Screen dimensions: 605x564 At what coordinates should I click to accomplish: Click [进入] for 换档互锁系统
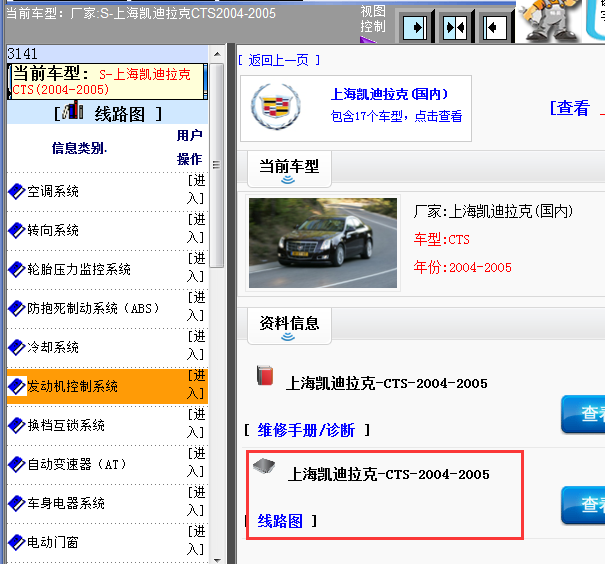(x=196, y=423)
